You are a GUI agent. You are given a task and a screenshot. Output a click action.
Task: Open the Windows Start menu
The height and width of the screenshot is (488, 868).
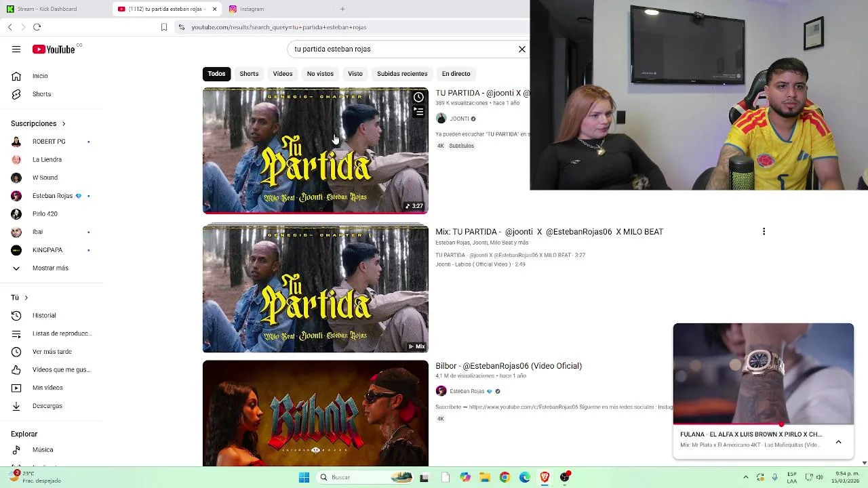[x=304, y=477]
